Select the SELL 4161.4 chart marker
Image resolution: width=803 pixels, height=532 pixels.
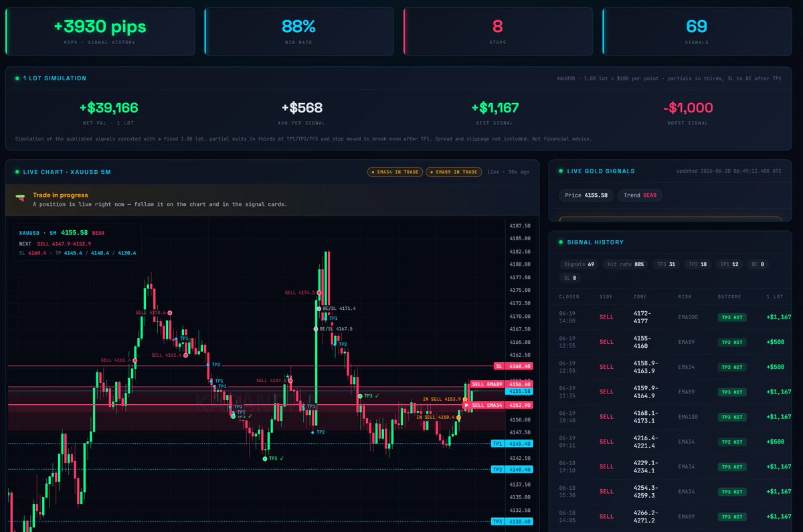tap(135, 360)
